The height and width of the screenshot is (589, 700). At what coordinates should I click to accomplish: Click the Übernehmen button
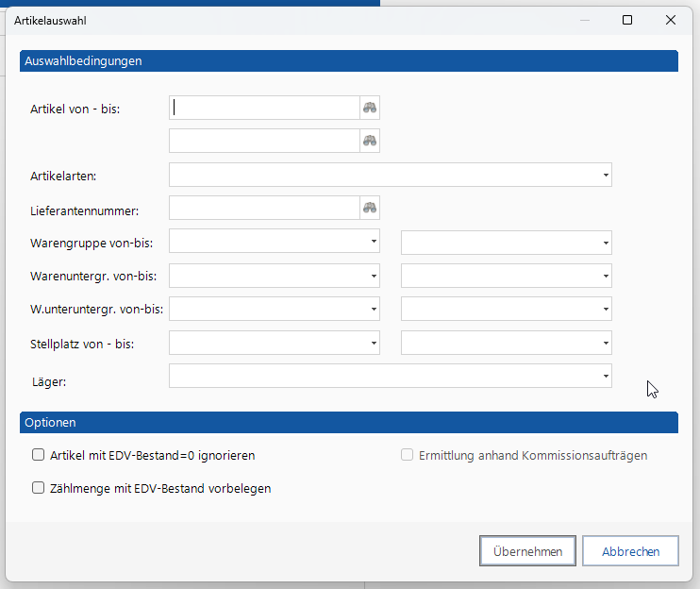coord(527,551)
